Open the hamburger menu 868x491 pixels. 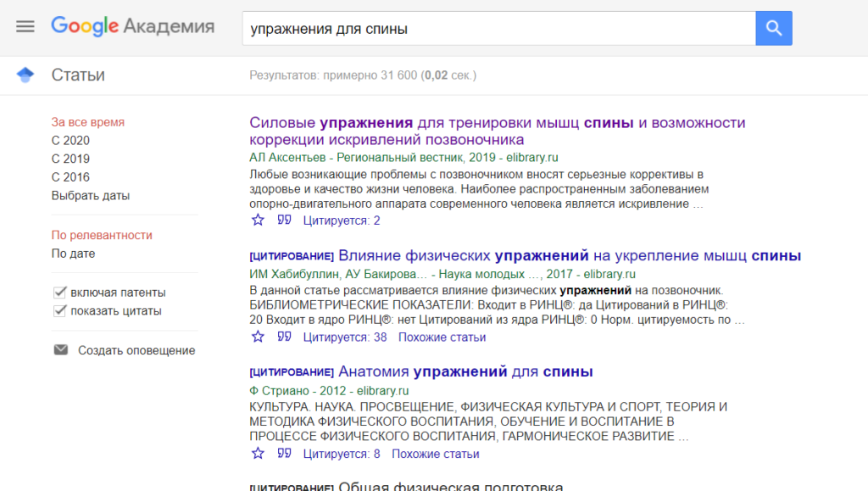pos(25,26)
